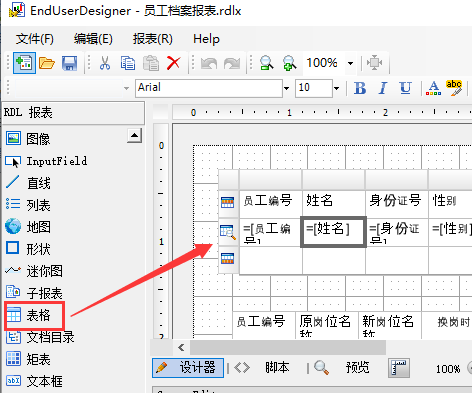Click the new report toolbar icon
Viewport: 472px width, 393px height.
point(24,63)
